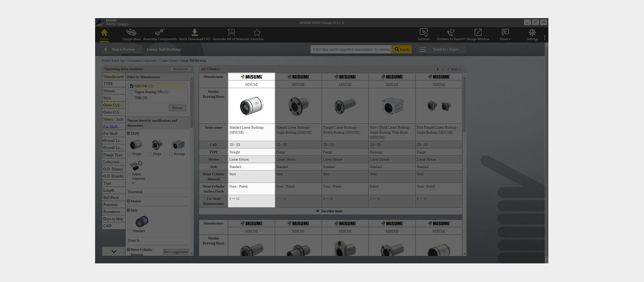The width and height of the screenshot is (644, 282).
Task: Click the yellow Search button
Action: pyautogui.click(x=401, y=49)
